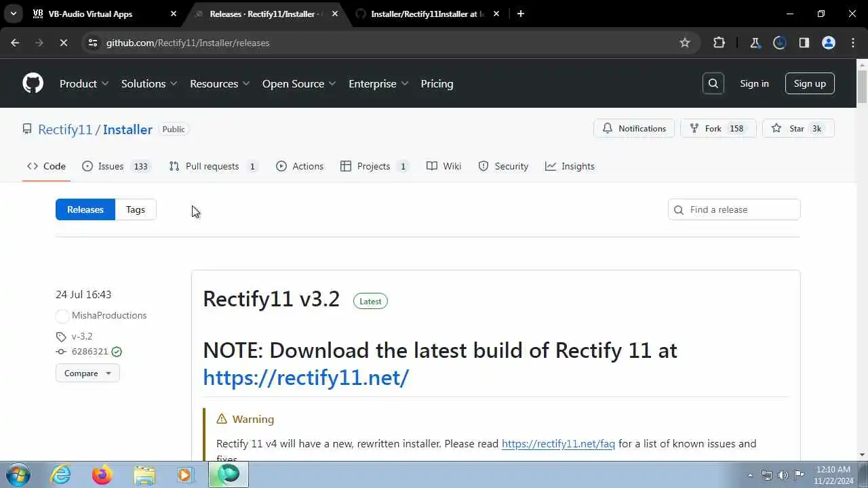
Task: Open the Compare dropdown
Action: [x=87, y=373]
